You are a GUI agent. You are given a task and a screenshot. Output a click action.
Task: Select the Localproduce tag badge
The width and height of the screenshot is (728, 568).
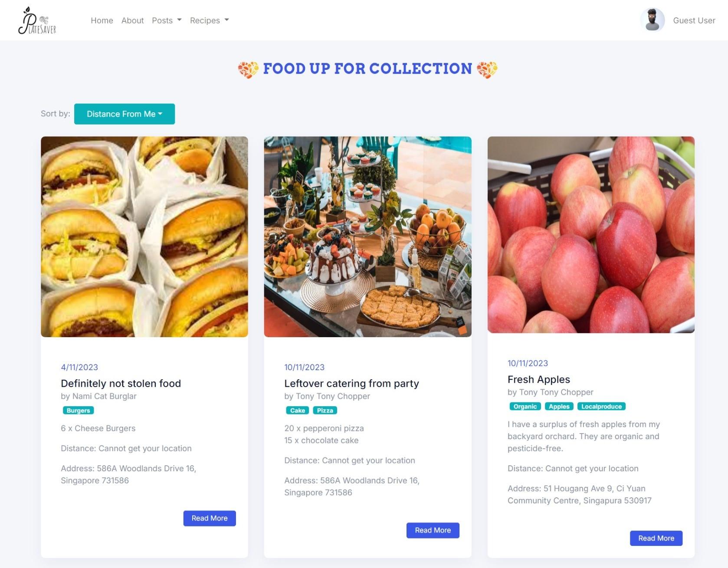tap(601, 407)
